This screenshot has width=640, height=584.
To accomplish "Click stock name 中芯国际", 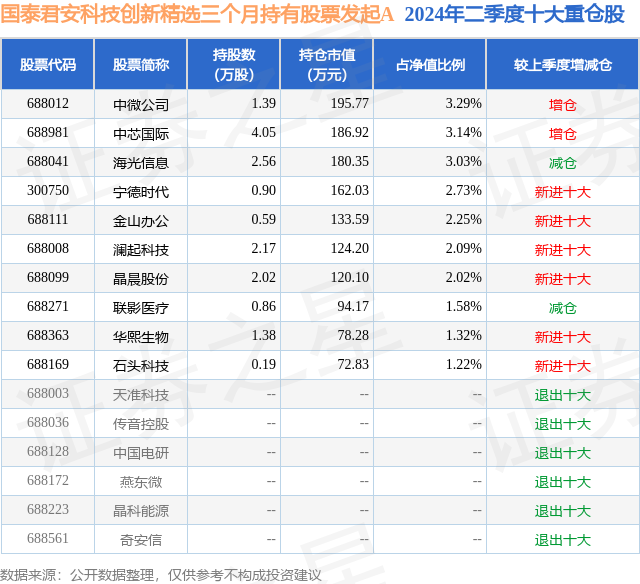I will tap(141, 134).
